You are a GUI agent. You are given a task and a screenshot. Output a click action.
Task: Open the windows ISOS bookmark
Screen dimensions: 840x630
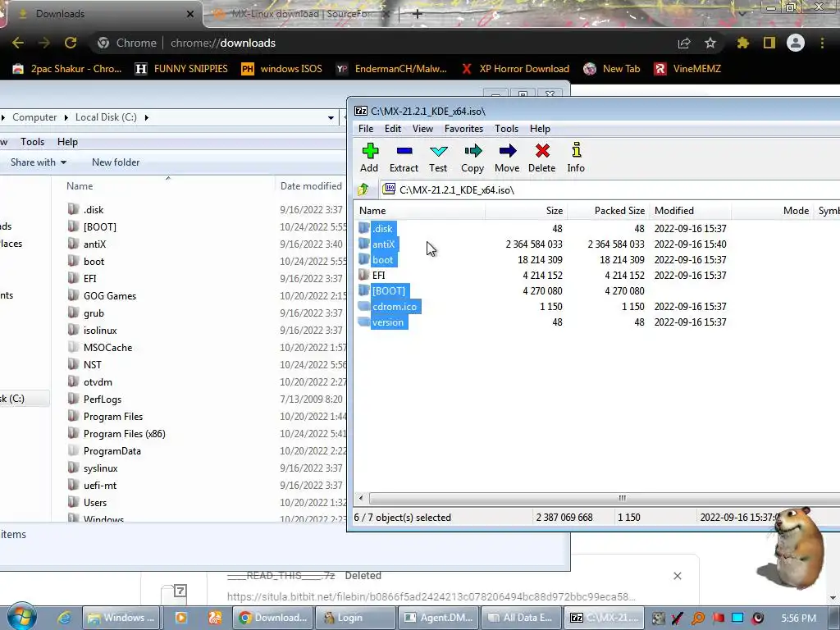click(x=282, y=69)
